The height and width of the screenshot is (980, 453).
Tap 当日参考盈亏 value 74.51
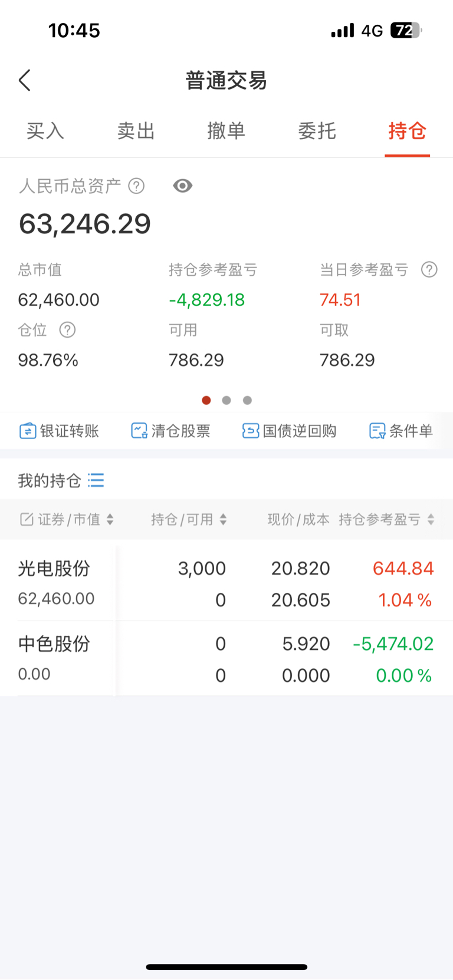point(340,300)
